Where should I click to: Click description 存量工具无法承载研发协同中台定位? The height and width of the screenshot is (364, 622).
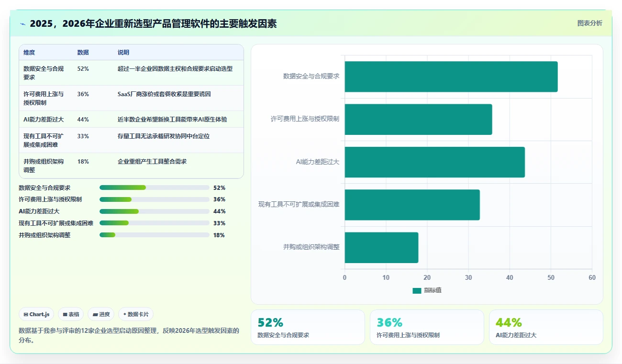coord(164,136)
